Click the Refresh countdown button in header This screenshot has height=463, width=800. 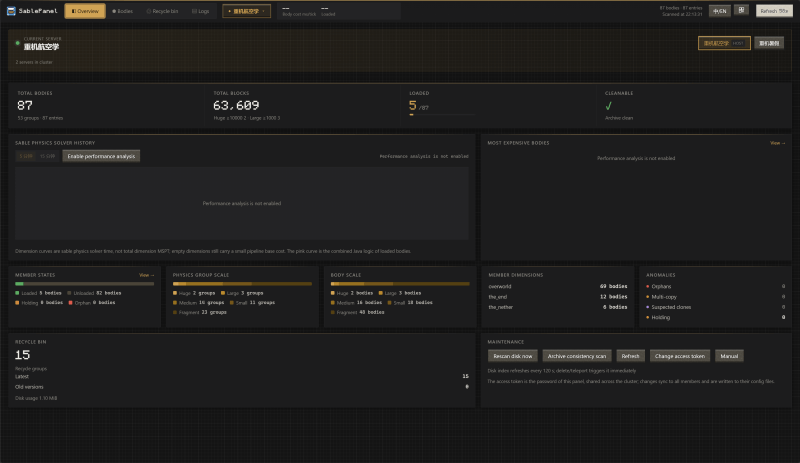pos(774,11)
